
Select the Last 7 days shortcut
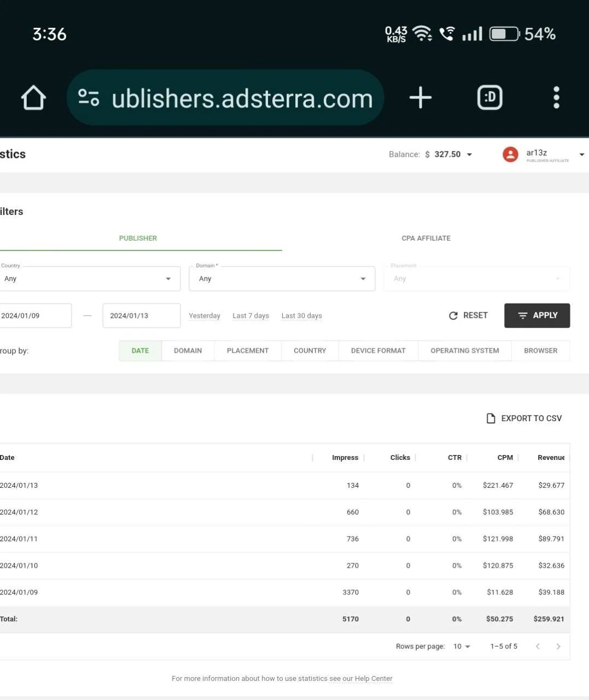[x=250, y=316]
